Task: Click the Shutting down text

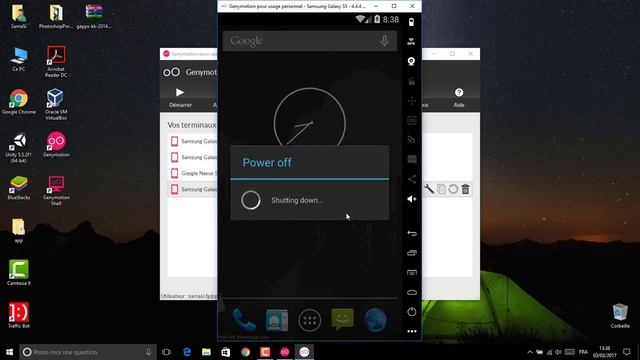Action: tap(297, 200)
